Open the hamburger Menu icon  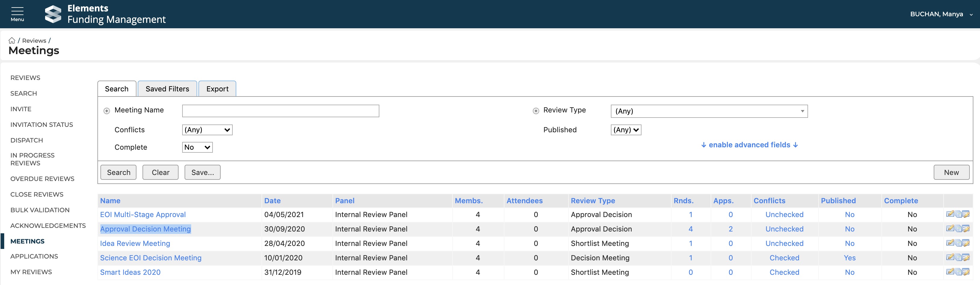click(x=17, y=14)
